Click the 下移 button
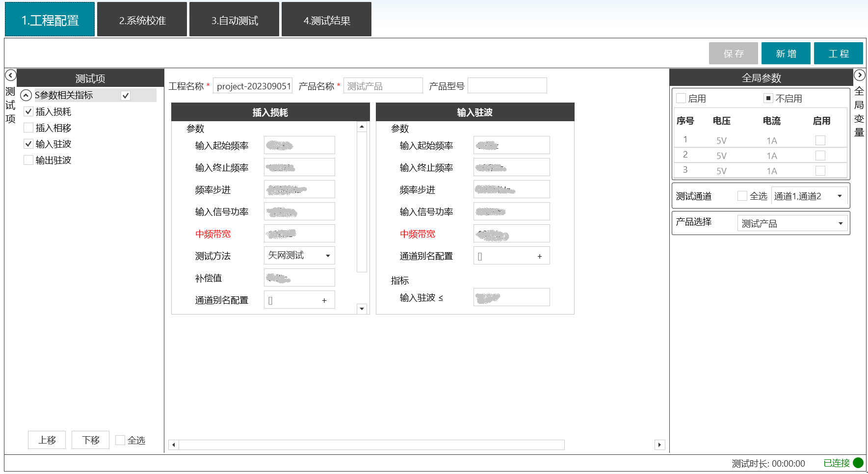Viewport: 868px width, 474px height. click(90, 440)
